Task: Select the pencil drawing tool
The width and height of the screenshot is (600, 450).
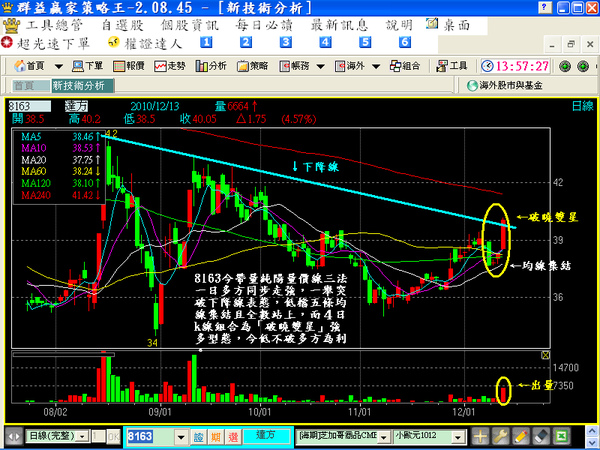Action: pyautogui.click(x=520, y=436)
